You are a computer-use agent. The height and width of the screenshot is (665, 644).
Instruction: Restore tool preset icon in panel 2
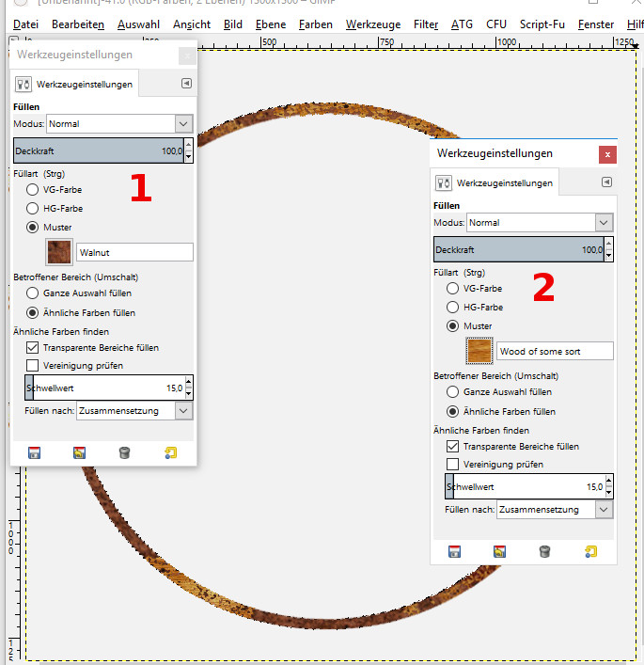pos(499,552)
